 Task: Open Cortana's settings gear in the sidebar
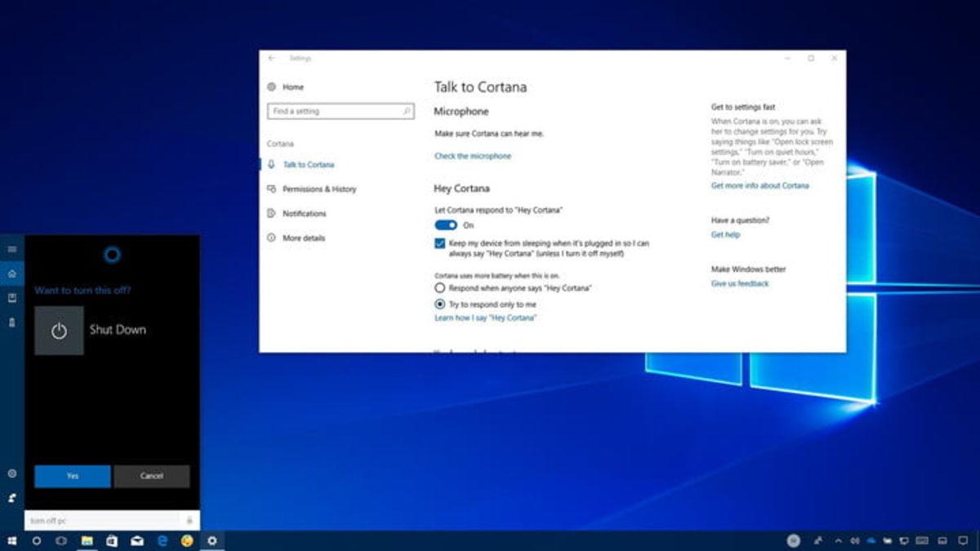[x=11, y=472]
